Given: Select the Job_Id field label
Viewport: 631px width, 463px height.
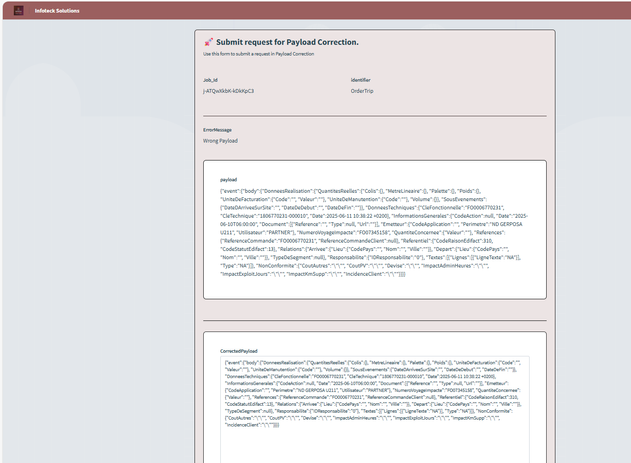Looking at the screenshot, I should (210, 79).
